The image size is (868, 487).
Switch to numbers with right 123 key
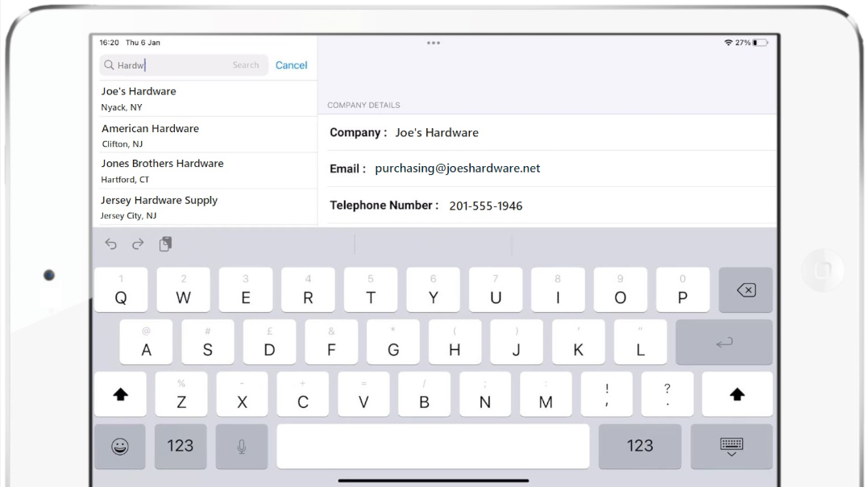click(640, 446)
